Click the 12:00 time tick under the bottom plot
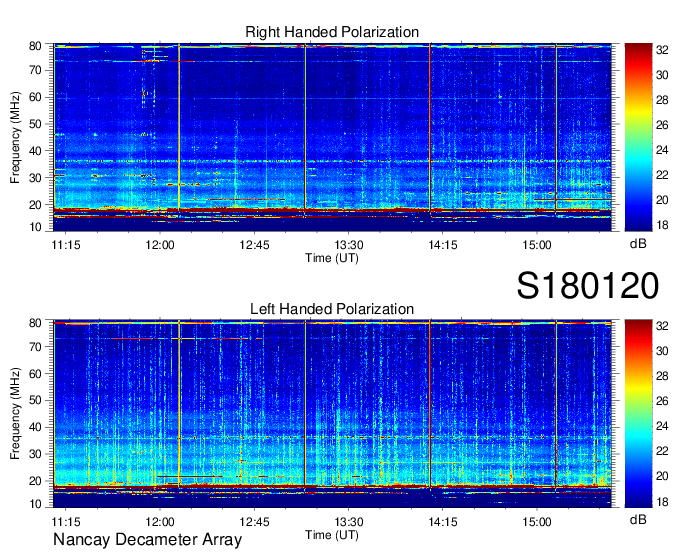680x552 pixels. point(160,522)
